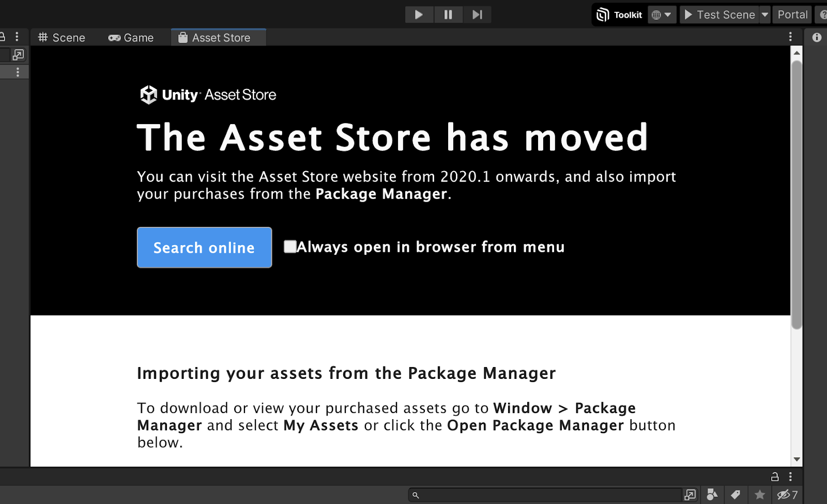Switch to the Game tab
Screen dimensions: 827x504
[x=131, y=38]
